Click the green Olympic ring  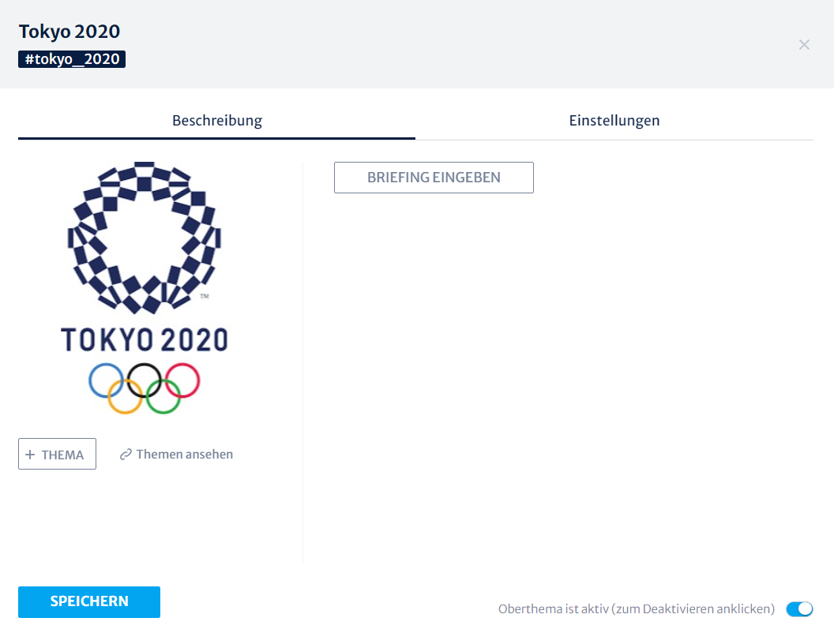pos(163,396)
